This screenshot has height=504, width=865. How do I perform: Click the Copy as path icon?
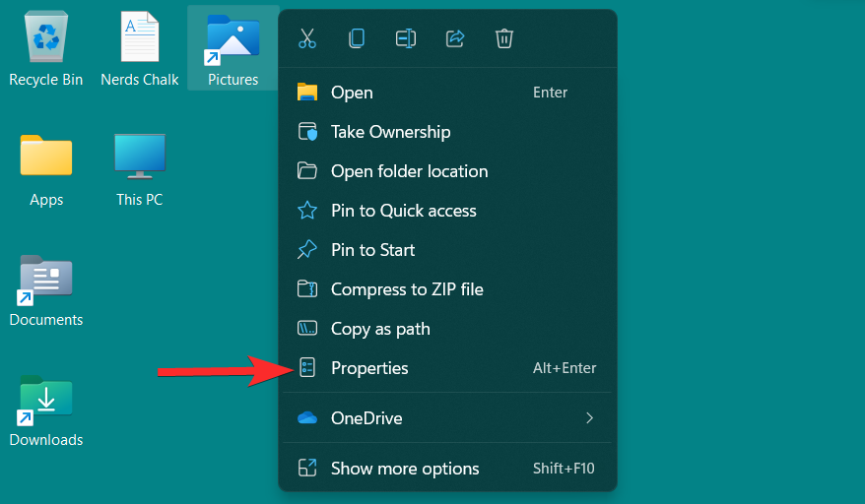(x=307, y=329)
